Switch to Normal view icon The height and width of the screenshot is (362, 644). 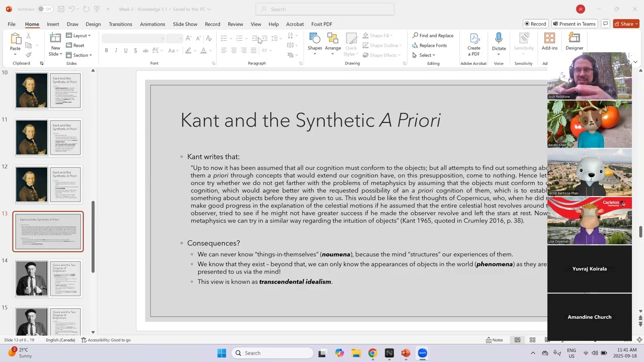coord(517,340)
